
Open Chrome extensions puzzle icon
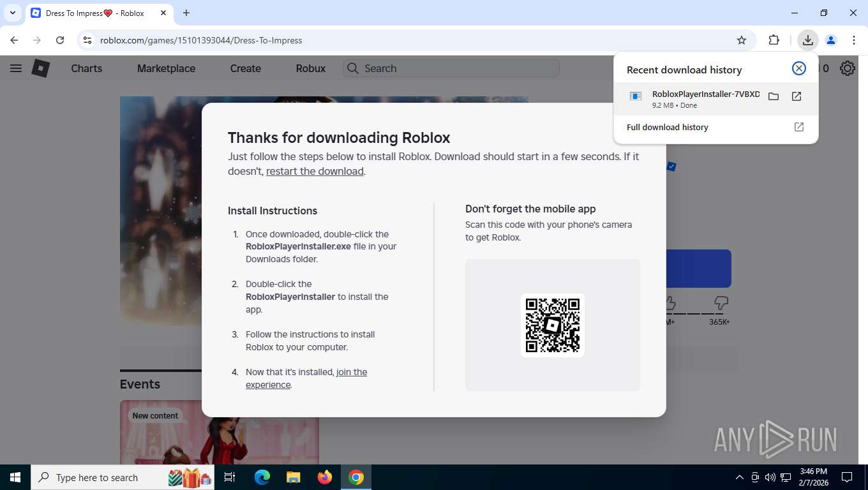774,40
